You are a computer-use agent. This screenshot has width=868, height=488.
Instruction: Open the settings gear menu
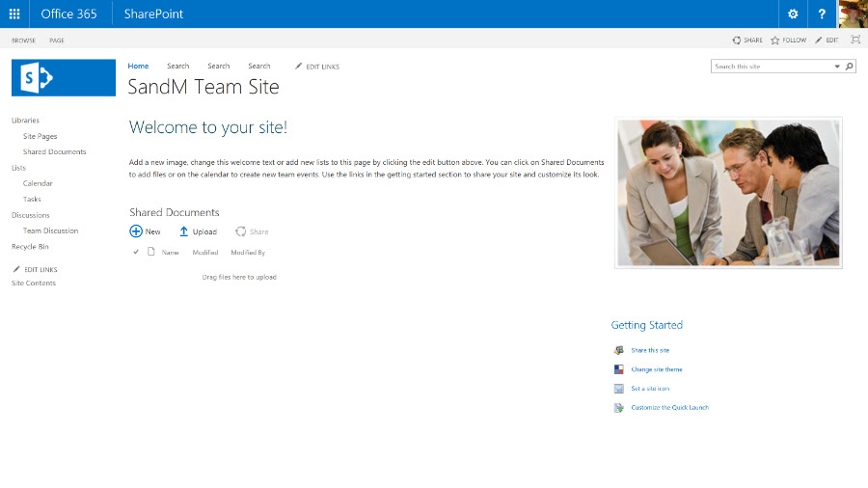(x=793, y=14)
